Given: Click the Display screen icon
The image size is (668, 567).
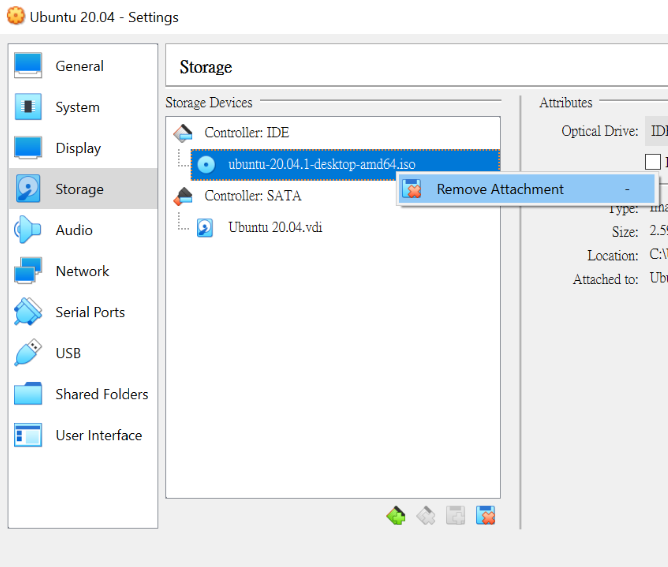Looking at the screenshot, I should [28, 147].
